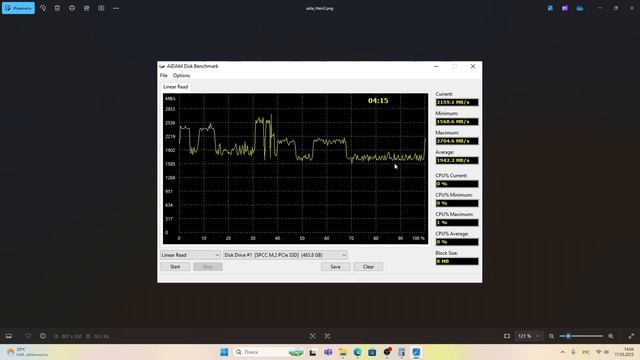Start slideshow using the play frame icon

[101, 8]
